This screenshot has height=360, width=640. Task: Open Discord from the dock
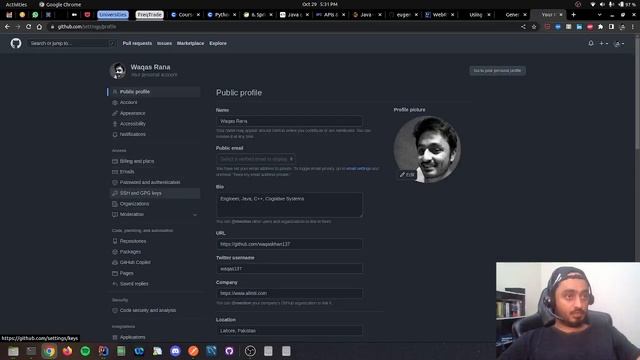175,351
